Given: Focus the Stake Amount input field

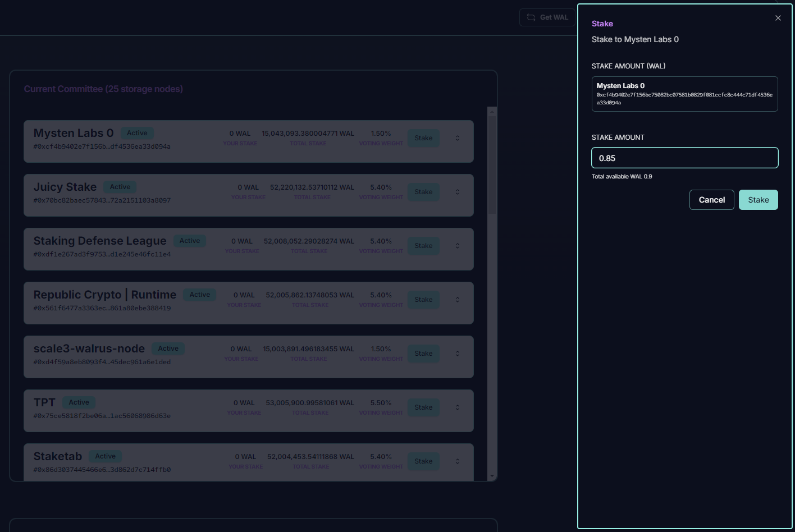Looking at the screenshot, I should pos(684,158).
